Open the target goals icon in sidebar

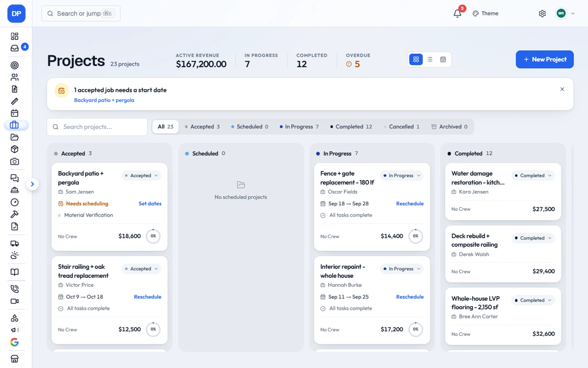click(x=14, y=65)
